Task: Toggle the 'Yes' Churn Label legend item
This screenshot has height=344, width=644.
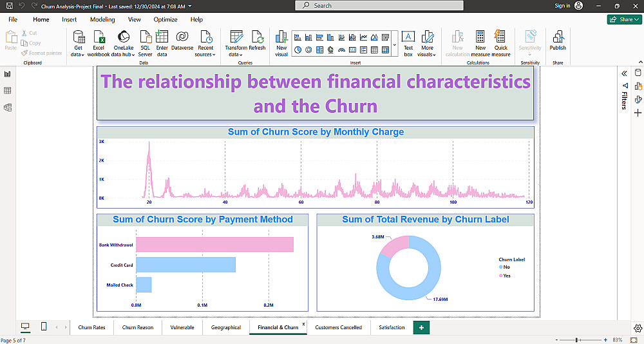Action: point(505,276)
